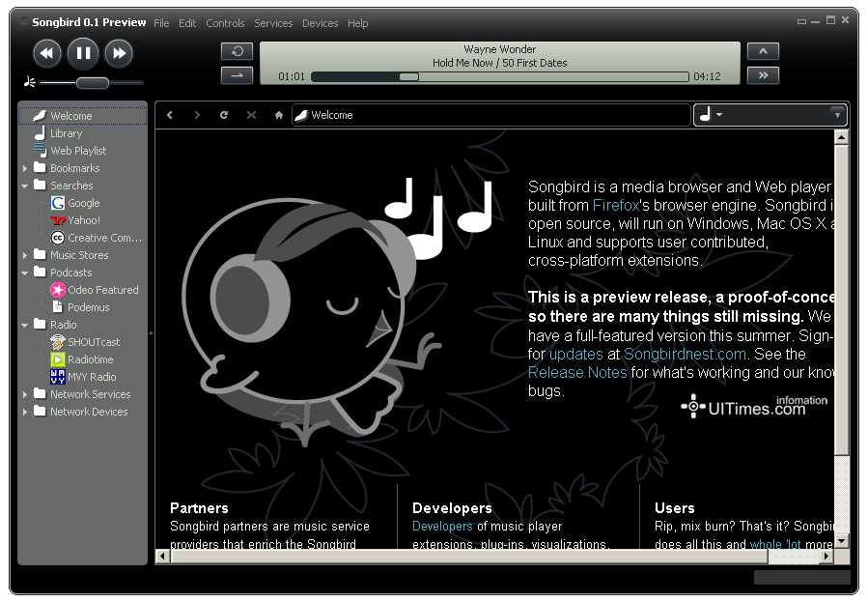Open the MVY Radio entry
The width and height of the screenshot is (868, 602).
pyautogui.click(x=84, y=377)
